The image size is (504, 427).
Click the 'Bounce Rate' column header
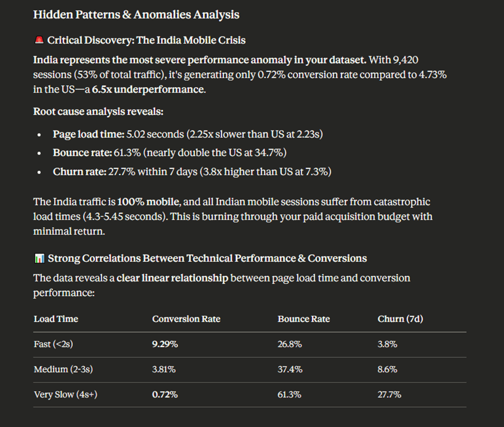click(303, 319)
